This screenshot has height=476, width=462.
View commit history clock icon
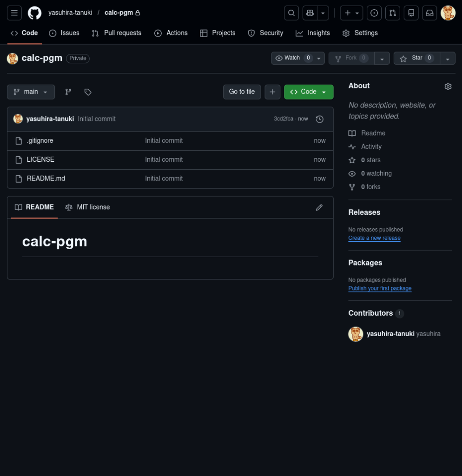point(319,119)
